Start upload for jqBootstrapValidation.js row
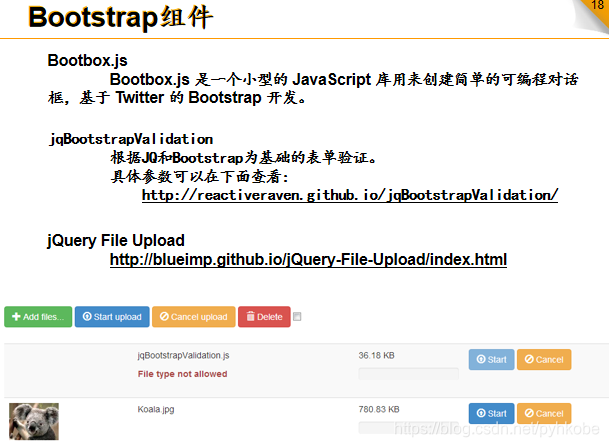 point(491,359)
